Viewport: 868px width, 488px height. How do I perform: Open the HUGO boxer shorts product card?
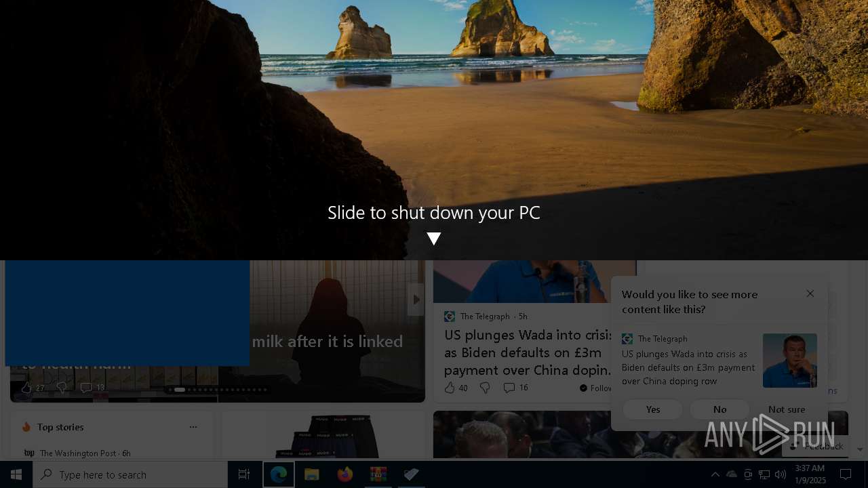pos(323,434)
